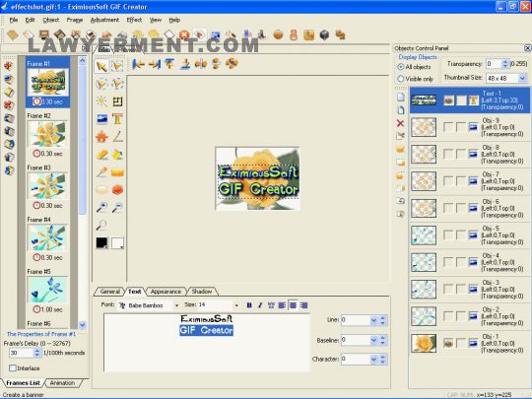Open the font Size dropdown
532x399 pixels.
click(236, 305)
